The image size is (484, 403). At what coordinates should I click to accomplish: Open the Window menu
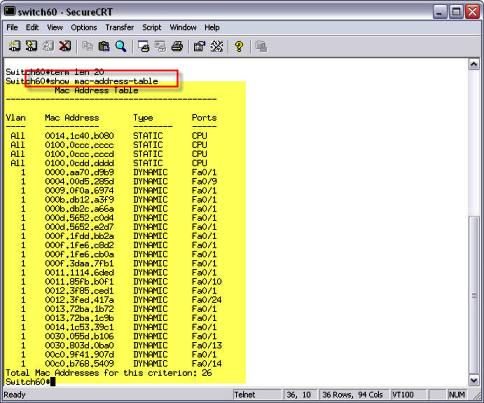click(183, 27)
